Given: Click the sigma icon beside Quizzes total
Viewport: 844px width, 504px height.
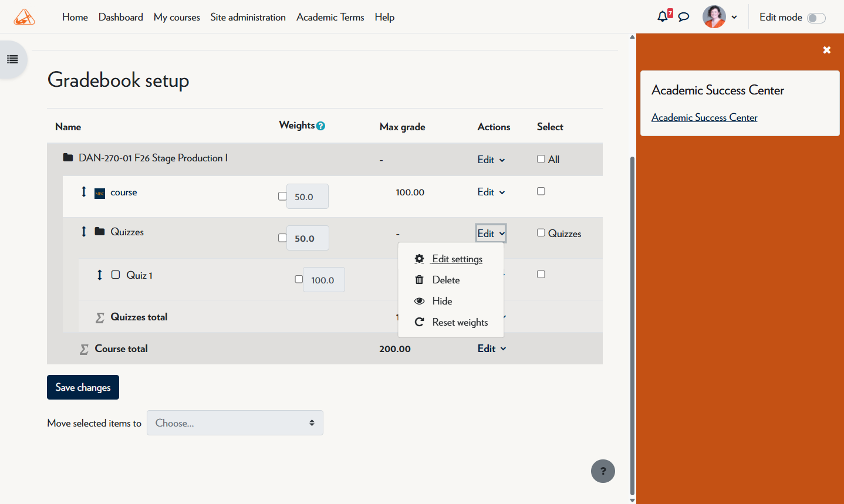Looking at the screenshot, I should pyautogui.click(x=100, y=317).
